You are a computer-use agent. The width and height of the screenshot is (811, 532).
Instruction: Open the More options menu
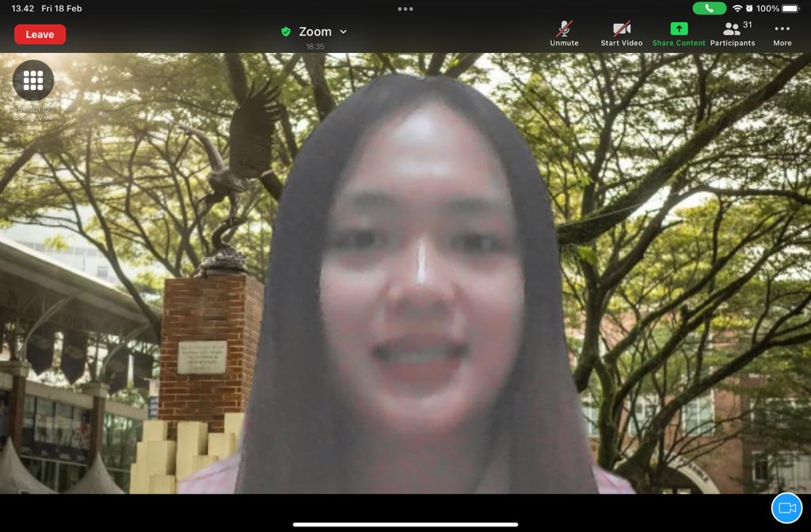[782, 32]
